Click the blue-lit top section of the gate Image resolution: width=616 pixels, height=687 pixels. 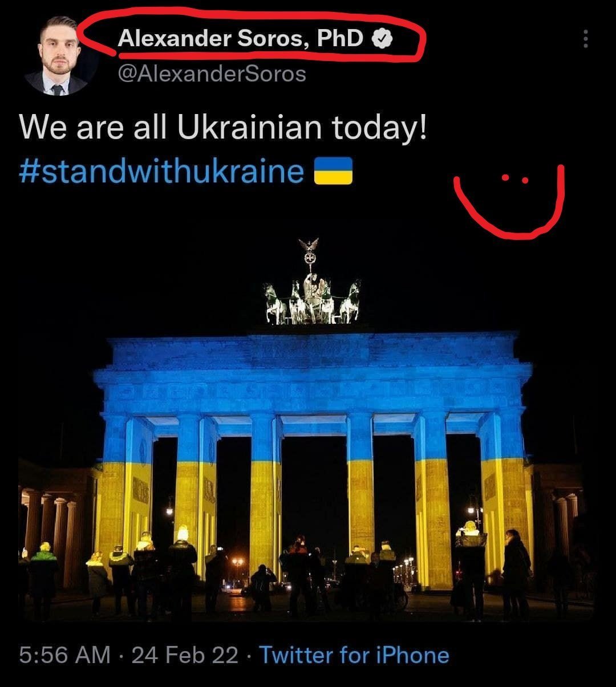pos(313,372)
